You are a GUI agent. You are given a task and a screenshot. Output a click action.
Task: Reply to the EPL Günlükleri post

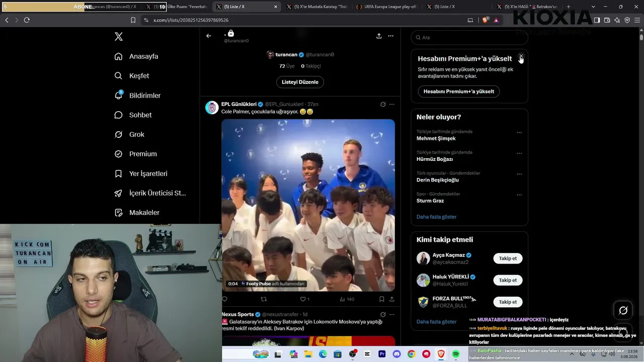click(x=224, y=299)
